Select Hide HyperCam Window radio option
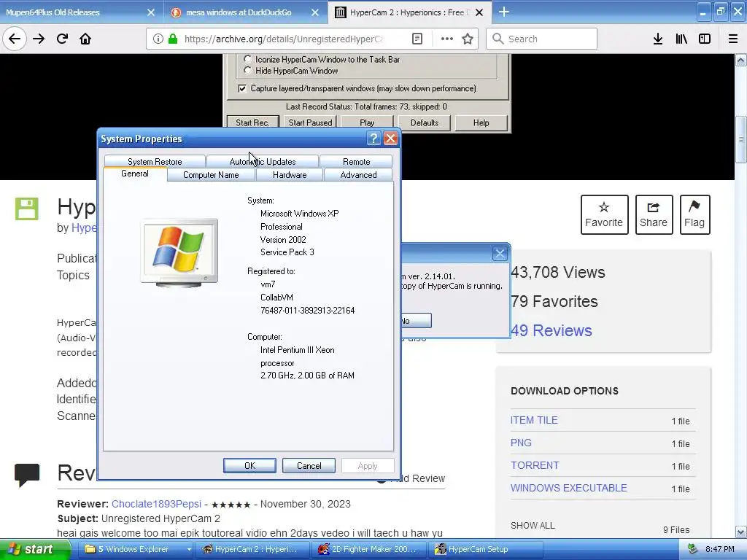747x560 pixels. [x=247, y=71]
